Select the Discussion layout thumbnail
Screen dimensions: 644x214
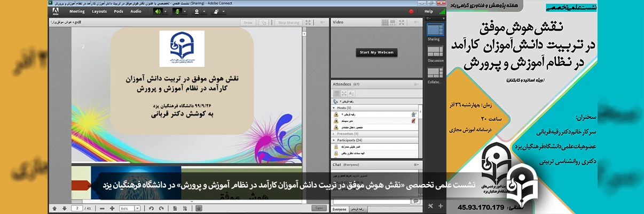pyautogui.click(x=435, y=51)
